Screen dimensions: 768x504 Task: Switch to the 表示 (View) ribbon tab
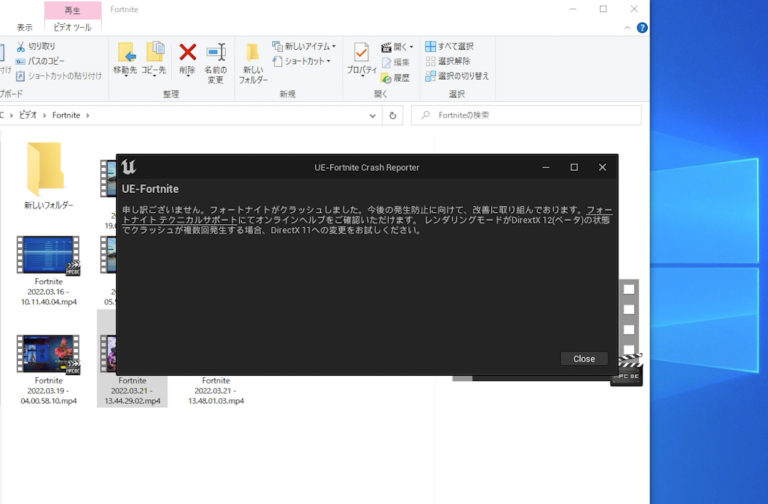tap(24, 27)
